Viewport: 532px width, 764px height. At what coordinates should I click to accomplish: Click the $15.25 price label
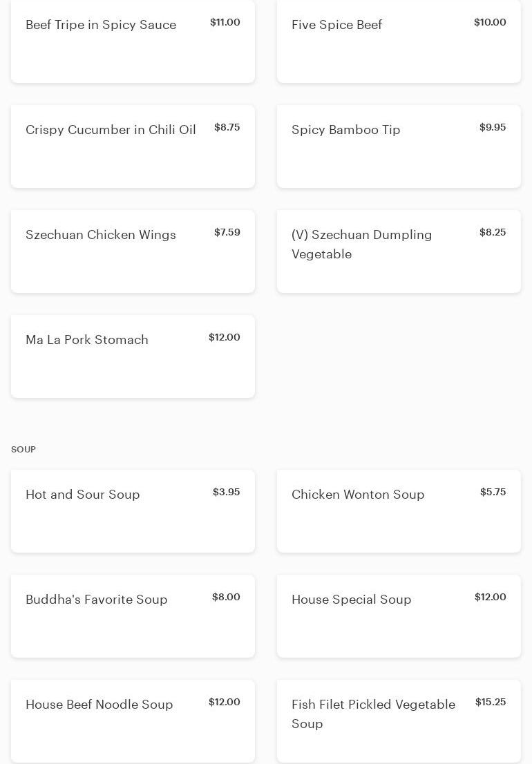491,702
